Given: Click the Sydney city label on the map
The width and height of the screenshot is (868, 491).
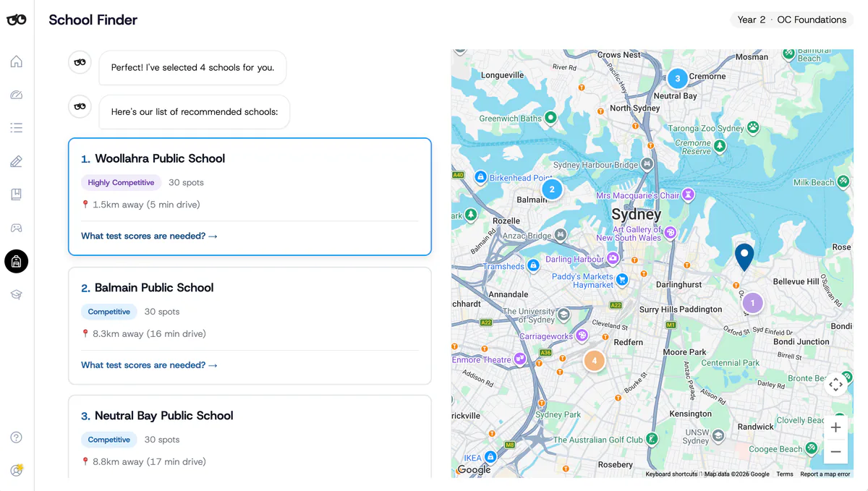Looking at the screenshot, I should point(637,215).
